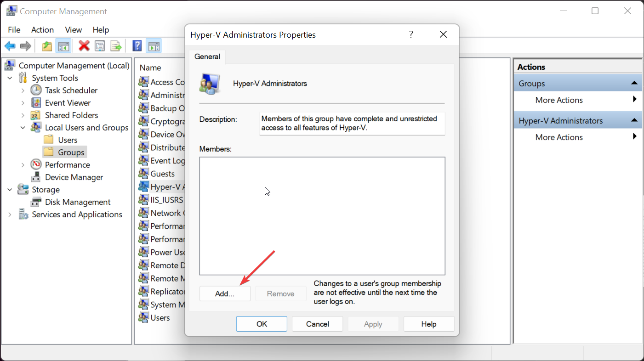Click the Performance gauge icon in tree
Screen dimensions: 644x361
pyautogui.click(x=36, y=164)
